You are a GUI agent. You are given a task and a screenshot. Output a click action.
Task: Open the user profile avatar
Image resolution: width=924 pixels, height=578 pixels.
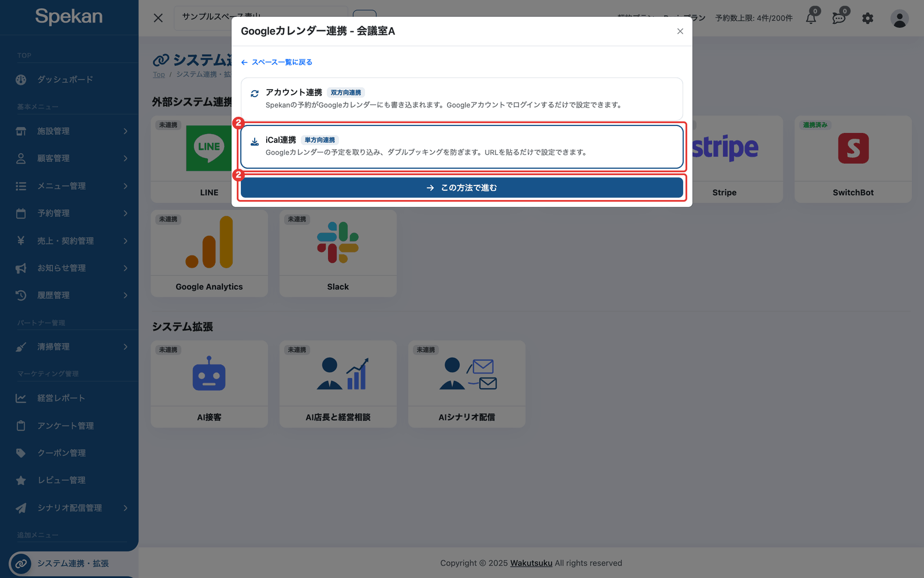point(899,18)
